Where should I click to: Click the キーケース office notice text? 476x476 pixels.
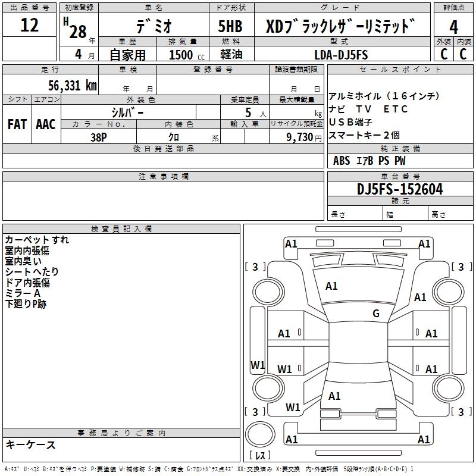[x=31, y=444]
